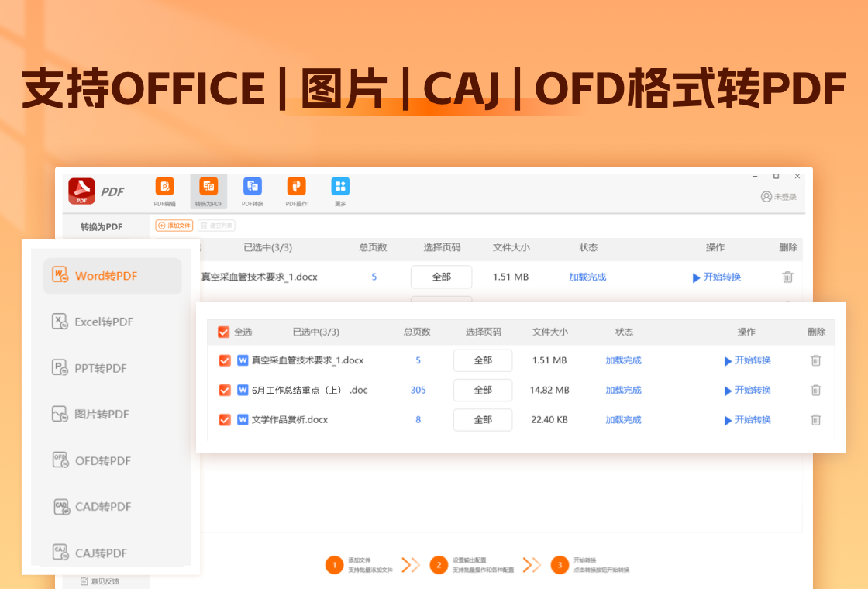Uncheck the 文学作品赏析.docx checkbox
This screenshot has height=589, width=868.
tap(225, 419)
